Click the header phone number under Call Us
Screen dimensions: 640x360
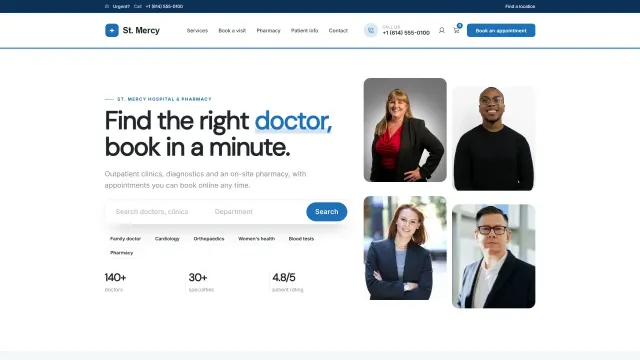point(406,33)
